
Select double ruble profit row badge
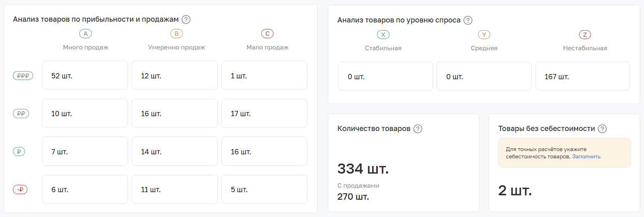21,113
